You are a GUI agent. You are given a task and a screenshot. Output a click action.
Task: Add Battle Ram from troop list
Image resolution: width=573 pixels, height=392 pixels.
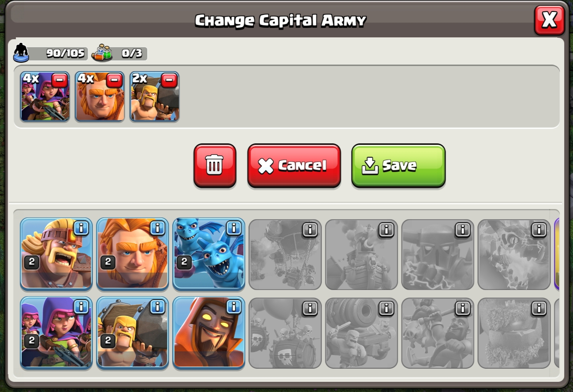pyautogui.click(x=132, y=333)
